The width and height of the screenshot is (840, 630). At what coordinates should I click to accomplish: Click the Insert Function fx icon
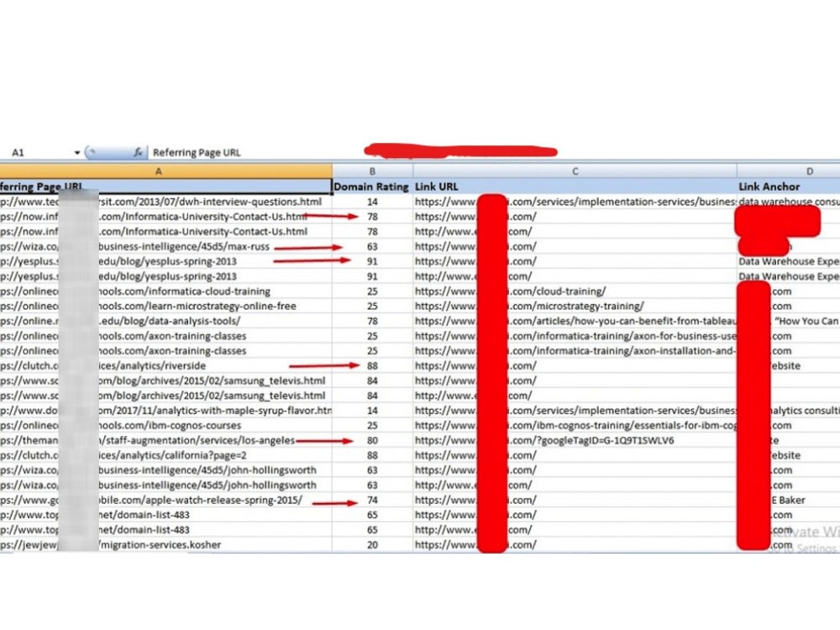pos(138,152)
